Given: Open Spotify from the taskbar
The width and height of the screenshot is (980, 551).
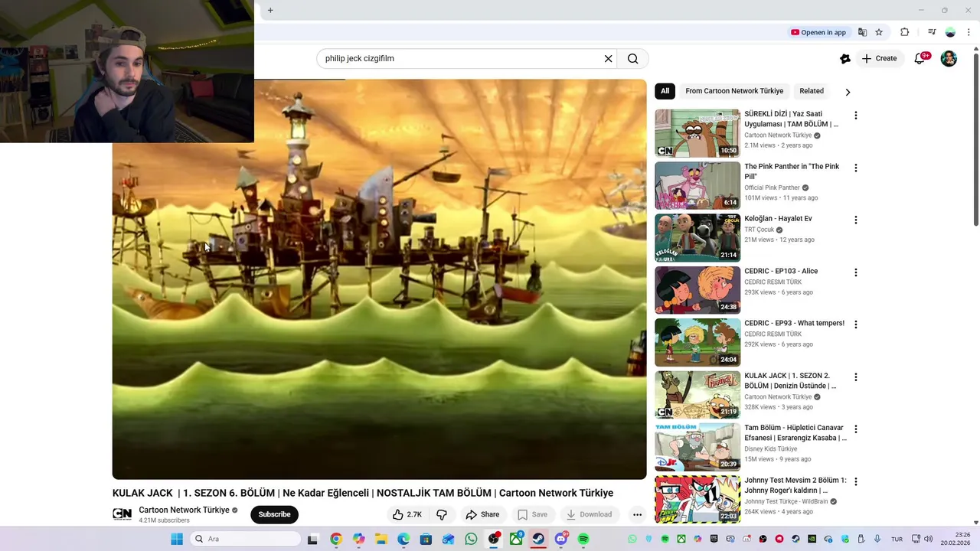Looking at the screenshot, I should (x=583, y=539).
